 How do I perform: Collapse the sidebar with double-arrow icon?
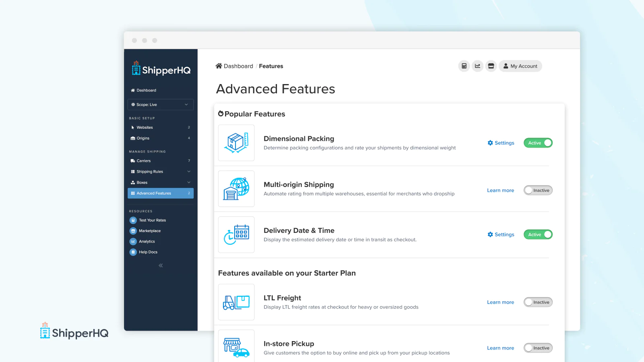coord(161,265)
